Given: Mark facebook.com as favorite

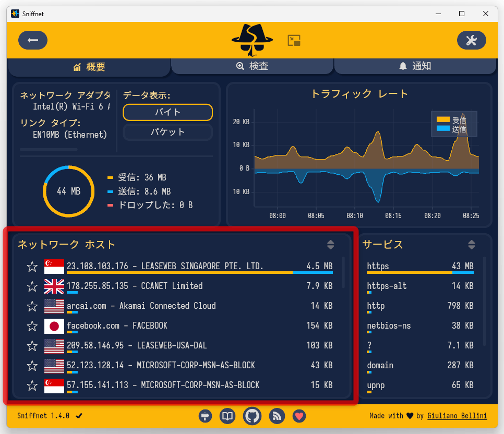Looking at the screenshot, I should tap(32, 326).
